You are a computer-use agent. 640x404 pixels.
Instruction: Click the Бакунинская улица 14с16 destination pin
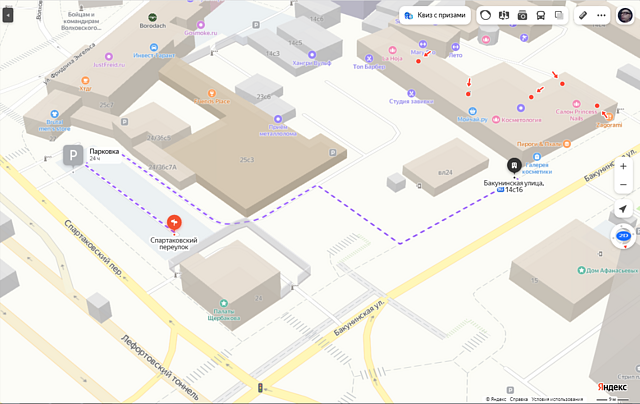click(x=513, y=166)
